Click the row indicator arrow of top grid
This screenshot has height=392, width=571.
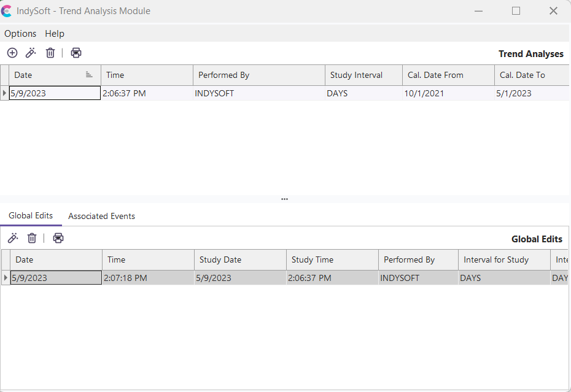click(5, 93)
